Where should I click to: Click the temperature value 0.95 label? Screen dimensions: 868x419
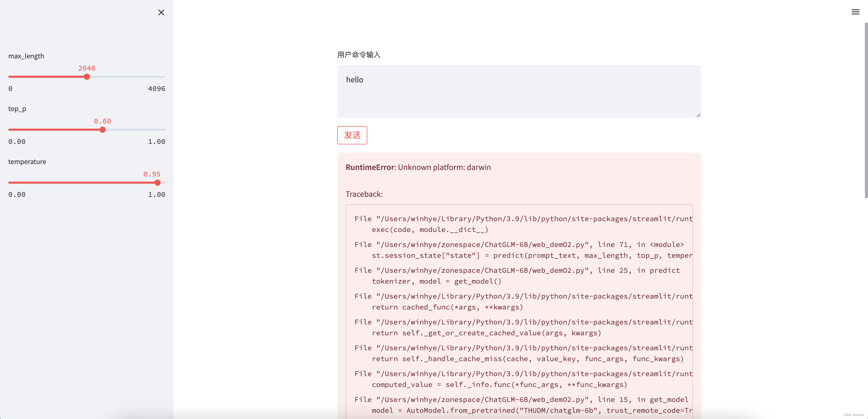(x=152, y=174)
